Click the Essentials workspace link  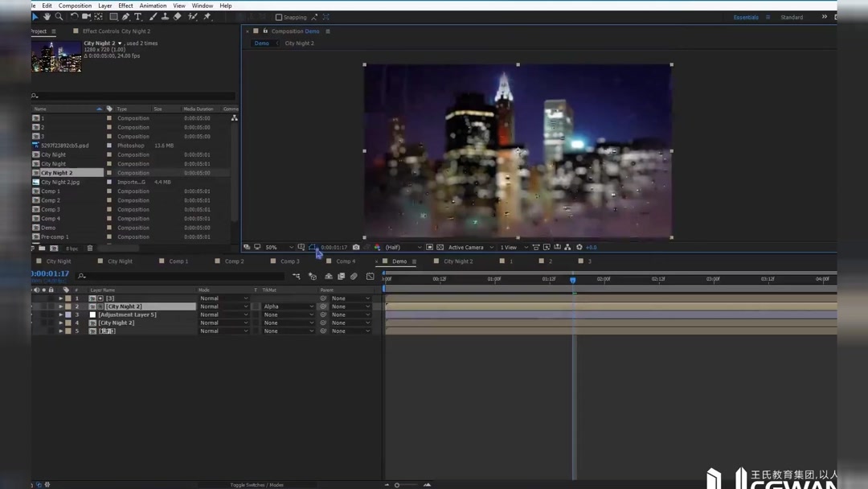[x=745, y=17]
